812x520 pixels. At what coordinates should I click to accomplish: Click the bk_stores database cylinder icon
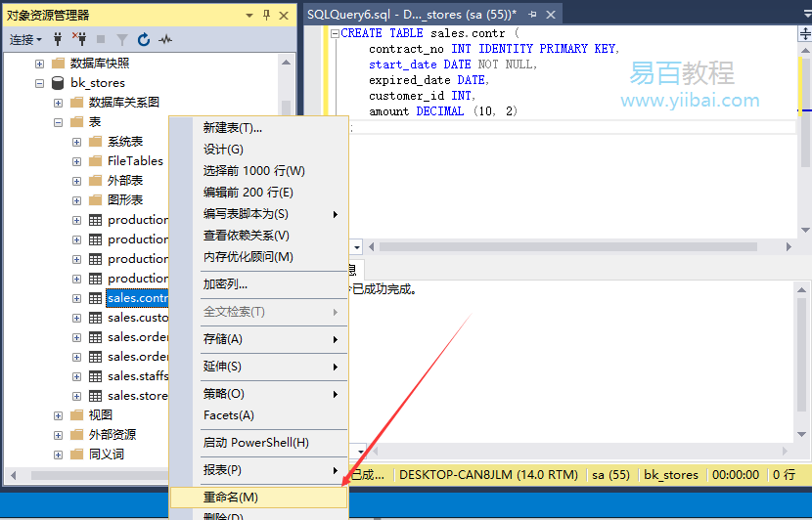[58, 83]
